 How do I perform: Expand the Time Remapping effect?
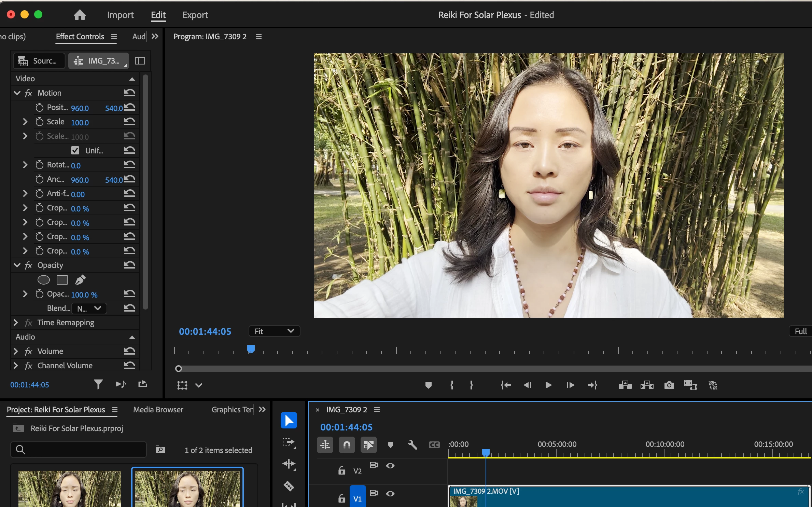(15, 323)
